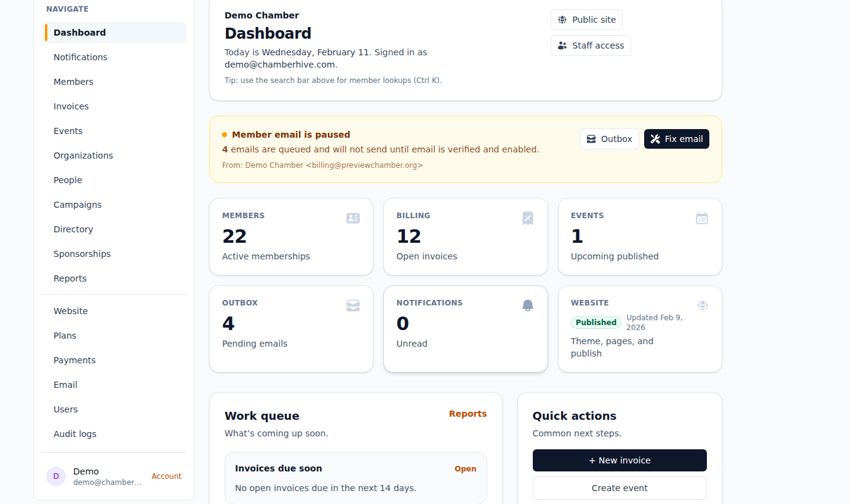The height and width of the screenshot is (504, 849).
Task: Select Audit logs in the navigation panel
Action: [74, 433]
